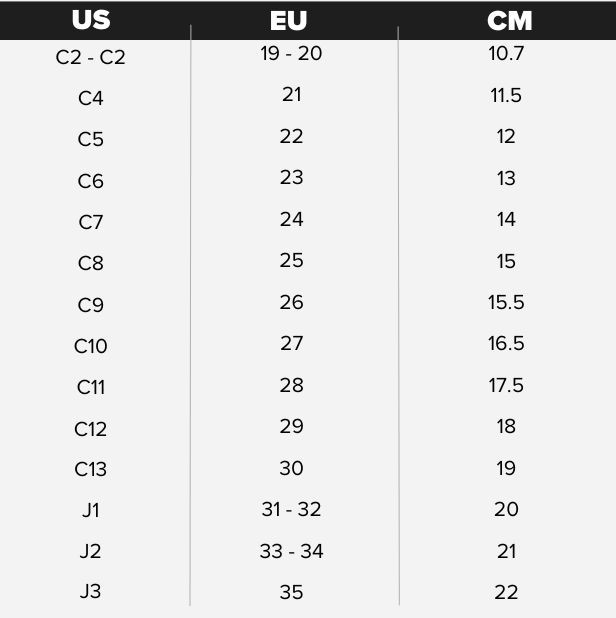Image resolution: width=616 pixels, height=618 pixels.
Task: Select the C2 - C2 size cell
Action: (x=91, y=58)
